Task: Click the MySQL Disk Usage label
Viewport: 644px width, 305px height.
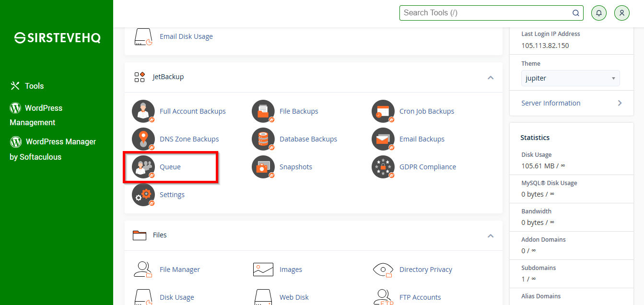Action: pos(549,183)
